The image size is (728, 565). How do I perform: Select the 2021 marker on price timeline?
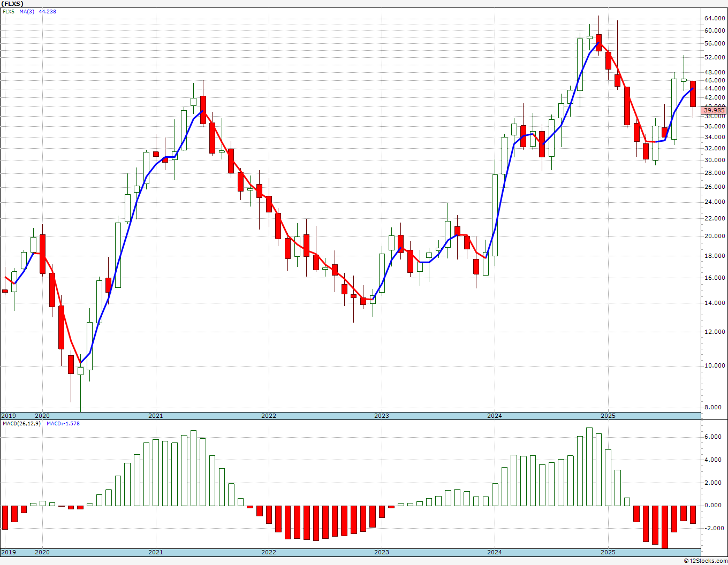tap(156, 416)
